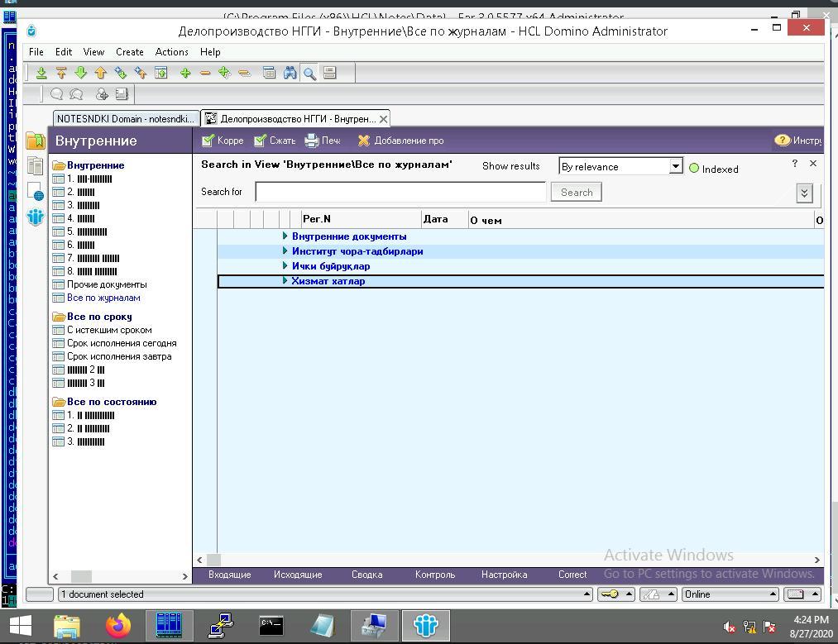The height and width of the screenshot is (644, 838).
Task: Click the orange up arrow navigation icon
Action: pos(100,73)
